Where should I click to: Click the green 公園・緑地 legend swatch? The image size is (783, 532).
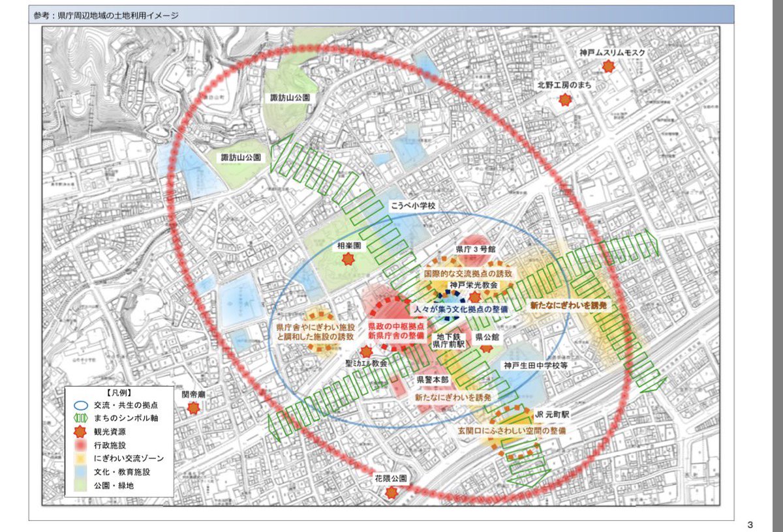click(82, 485)
